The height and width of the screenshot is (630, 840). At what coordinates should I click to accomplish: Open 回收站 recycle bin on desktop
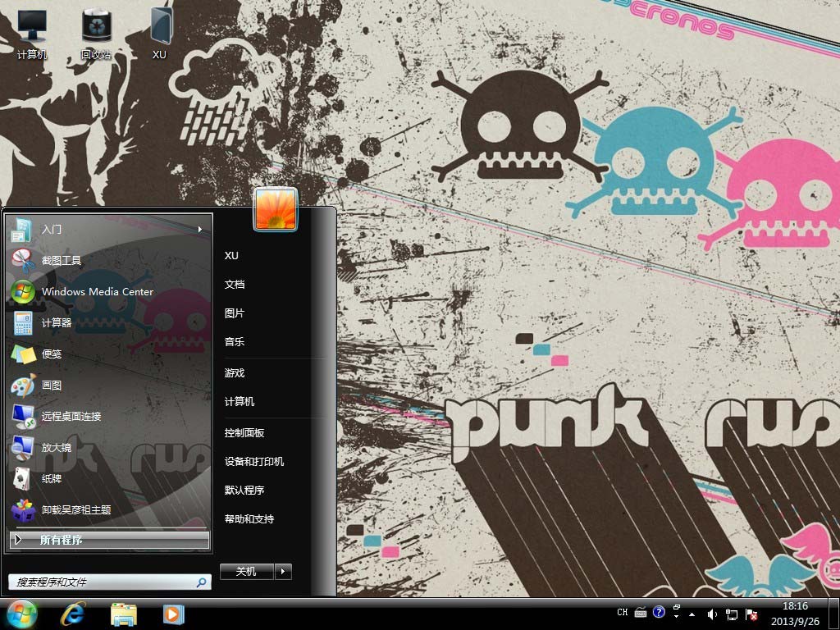96,33
